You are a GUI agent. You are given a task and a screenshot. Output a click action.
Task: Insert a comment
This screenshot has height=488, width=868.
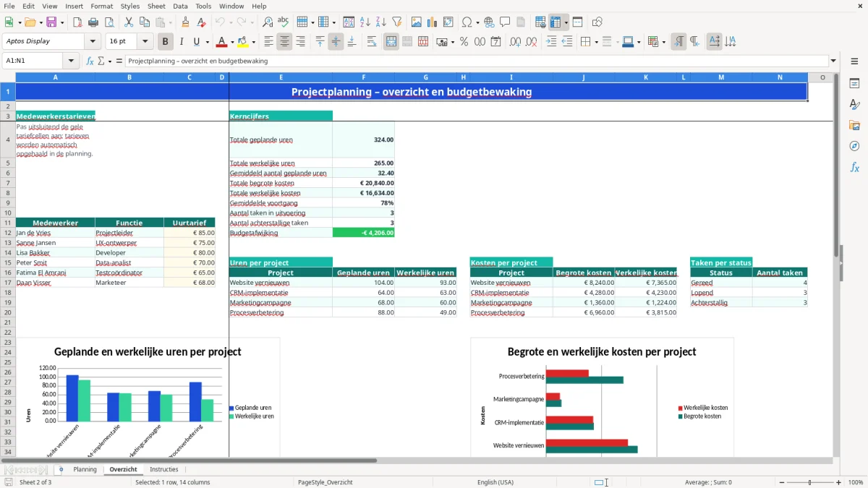tap(505, 22)
